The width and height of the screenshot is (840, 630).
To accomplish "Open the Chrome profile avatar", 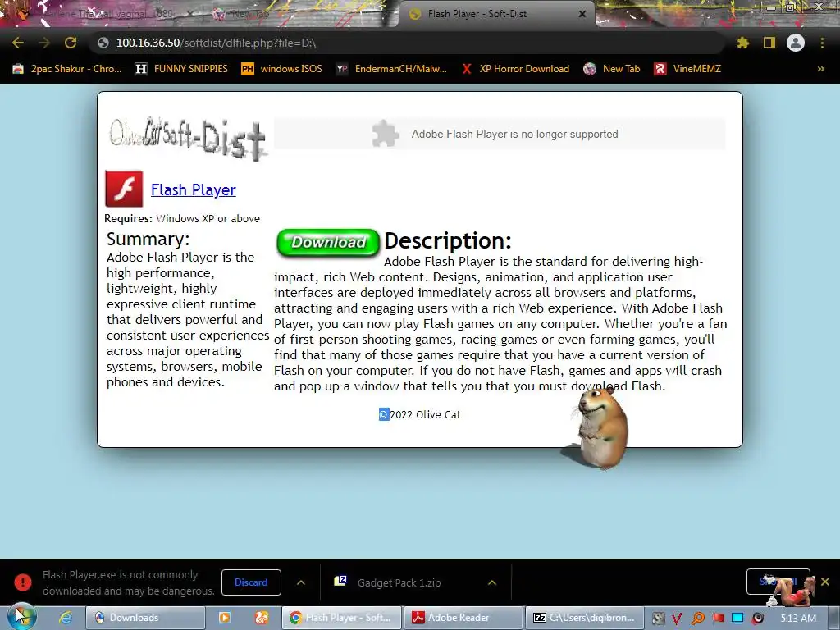I will coord(796,43).
